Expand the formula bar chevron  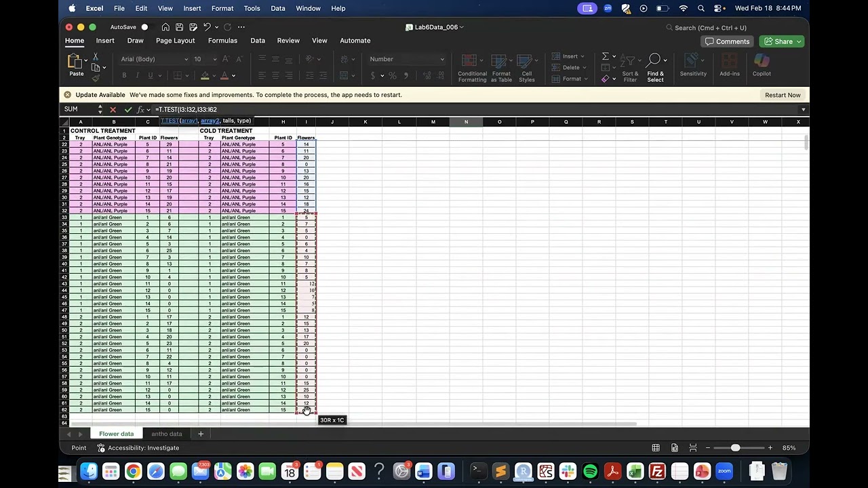click(803, 109)
